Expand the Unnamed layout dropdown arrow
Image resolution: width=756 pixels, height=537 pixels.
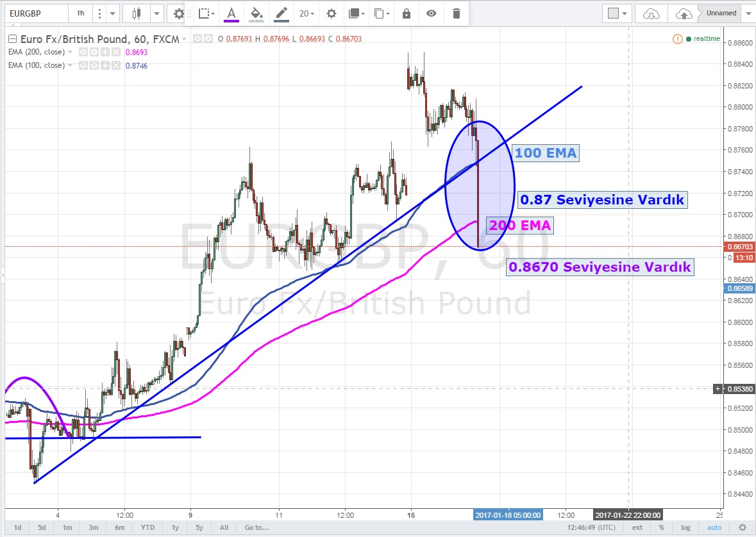[748, 13]
